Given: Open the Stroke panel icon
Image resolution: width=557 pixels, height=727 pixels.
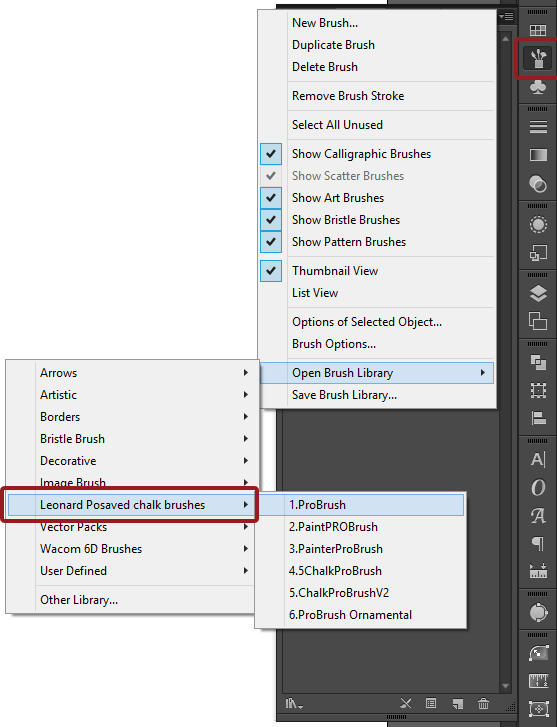Looking at the screenshot, I should pyautogui.click(x=538, y=127).
